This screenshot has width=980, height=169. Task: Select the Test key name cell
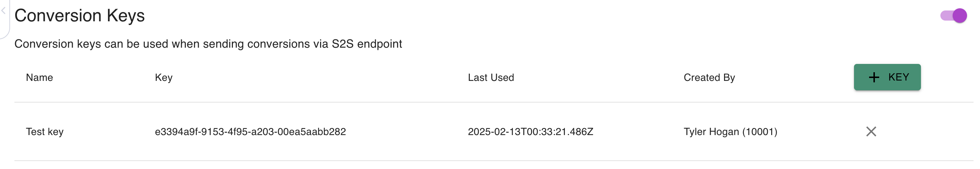pyautogui.click(x=45, y=131)
